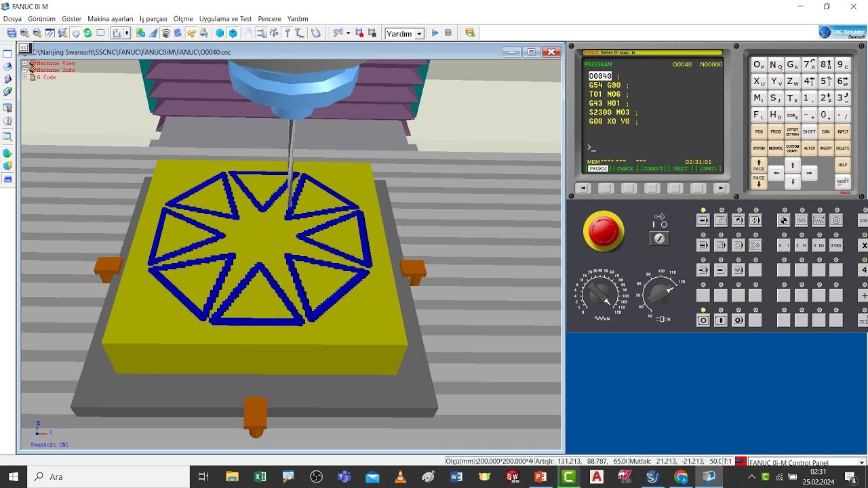
Task: Open the Ölçme menu
Action: (183, 19)
